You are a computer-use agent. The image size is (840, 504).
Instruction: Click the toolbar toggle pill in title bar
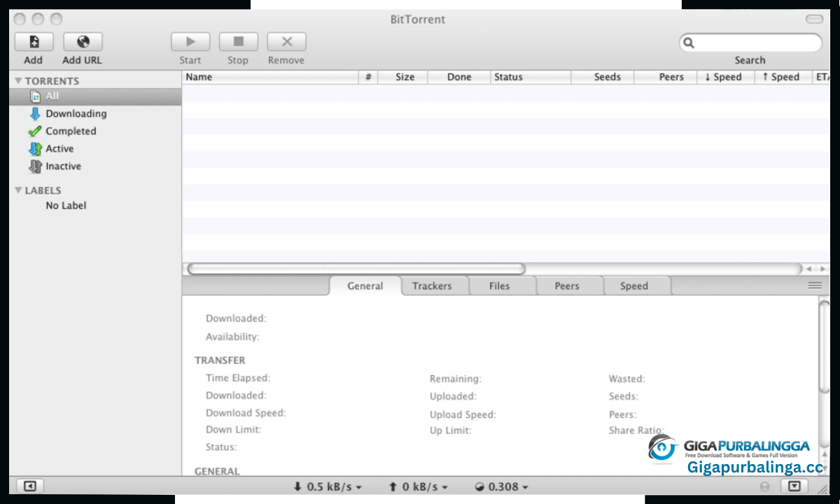pos(814,19)
